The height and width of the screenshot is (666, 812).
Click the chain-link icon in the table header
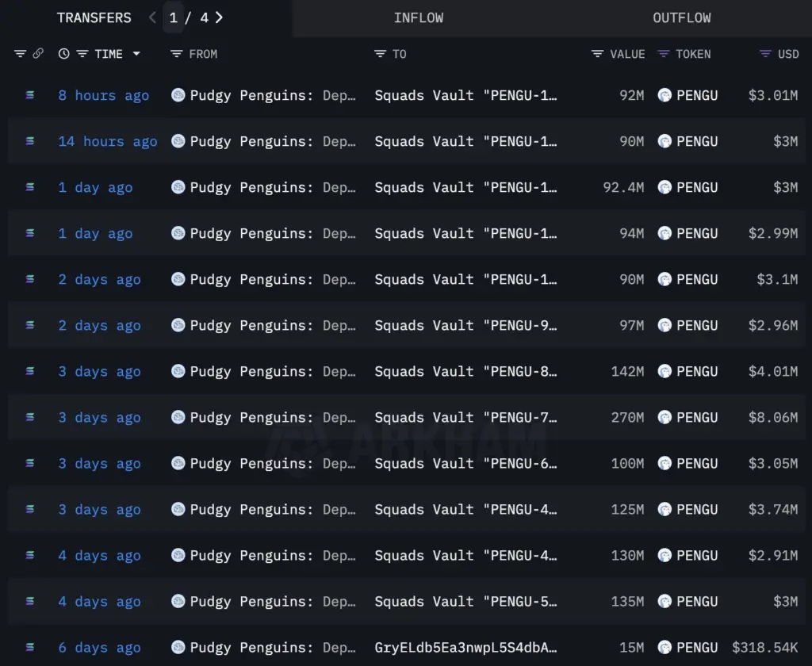click(36, 54)
